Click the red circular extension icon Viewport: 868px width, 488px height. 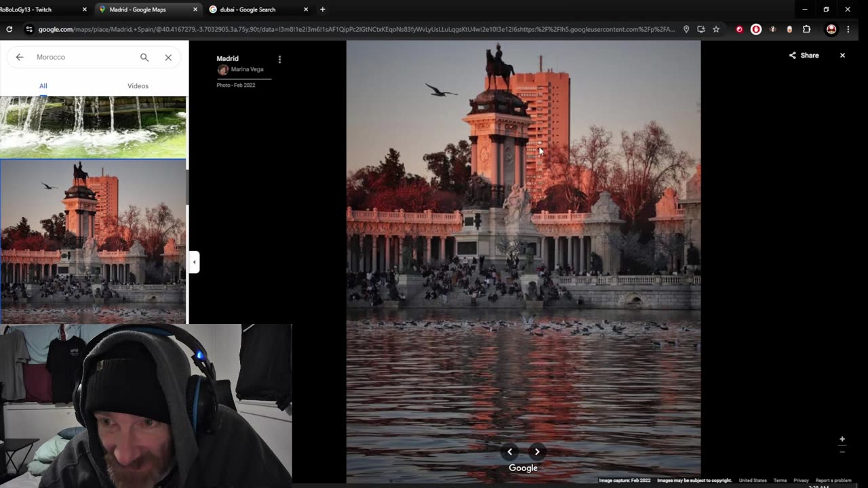(x=739, y=29)
